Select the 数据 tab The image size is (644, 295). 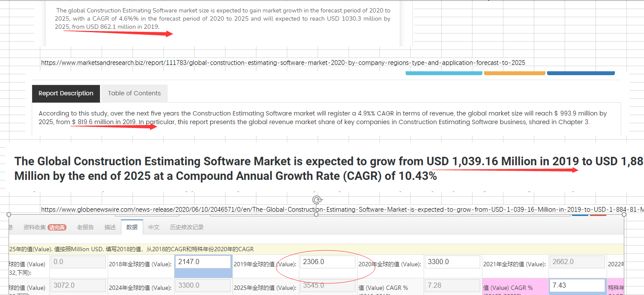coord(132,227)
